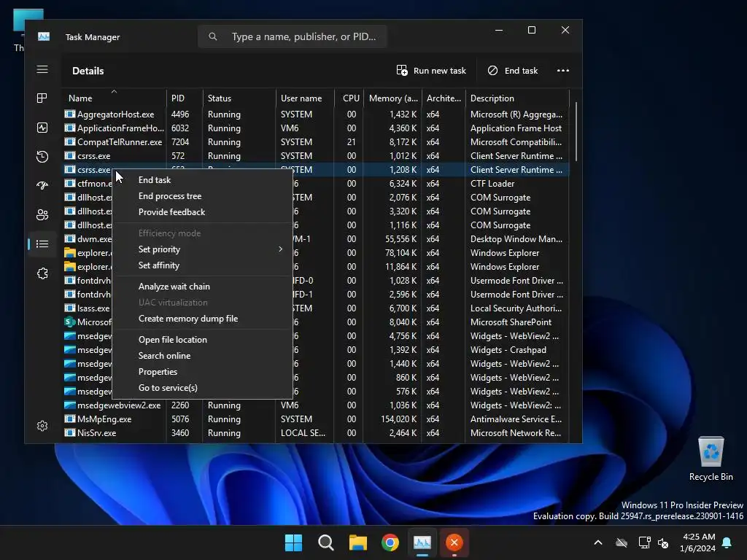The image size is (747, 560).
Task: Select the NisSrv.exe process row
Action: point(315,433)
